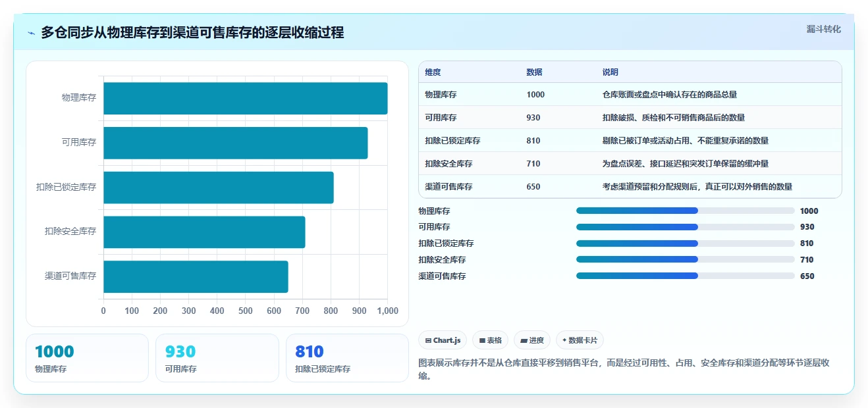Click the 扣除已锁定库存 cell in the table

pyautogui.click(x=452, y=141)
